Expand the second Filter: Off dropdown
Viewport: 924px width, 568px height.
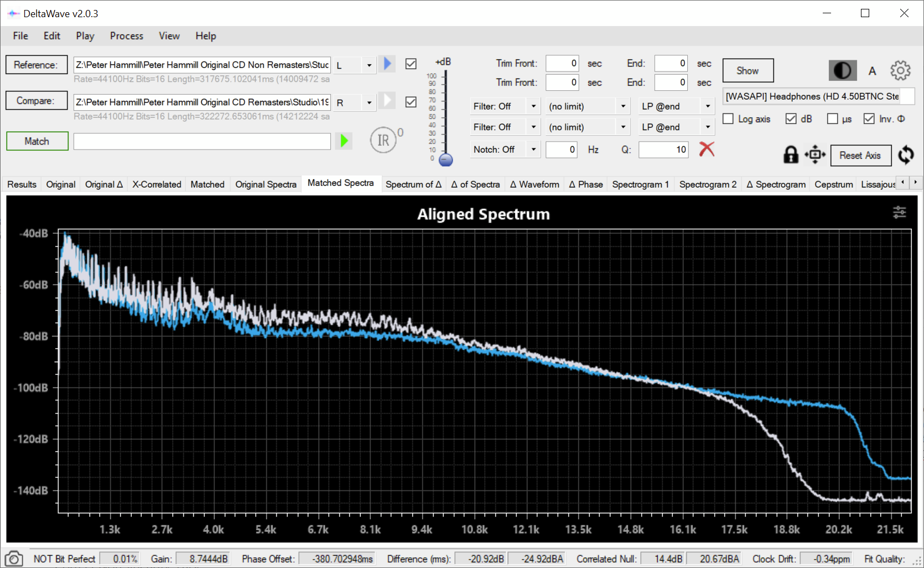[505, 127]
